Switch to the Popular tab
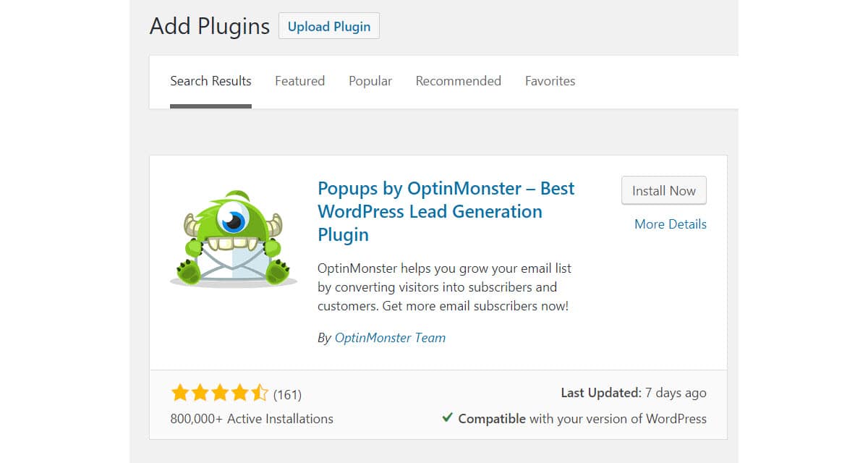Viewport: 868px width, 463px height. click(x=370, y=81)
